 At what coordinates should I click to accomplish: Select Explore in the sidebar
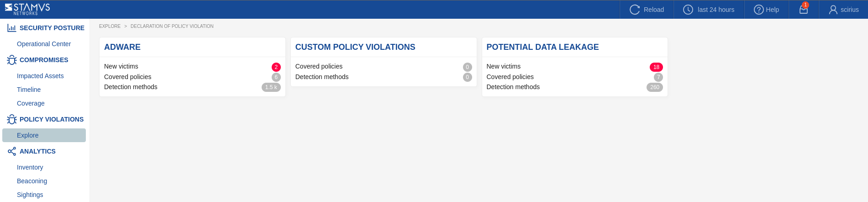click(x=28, y=135)
